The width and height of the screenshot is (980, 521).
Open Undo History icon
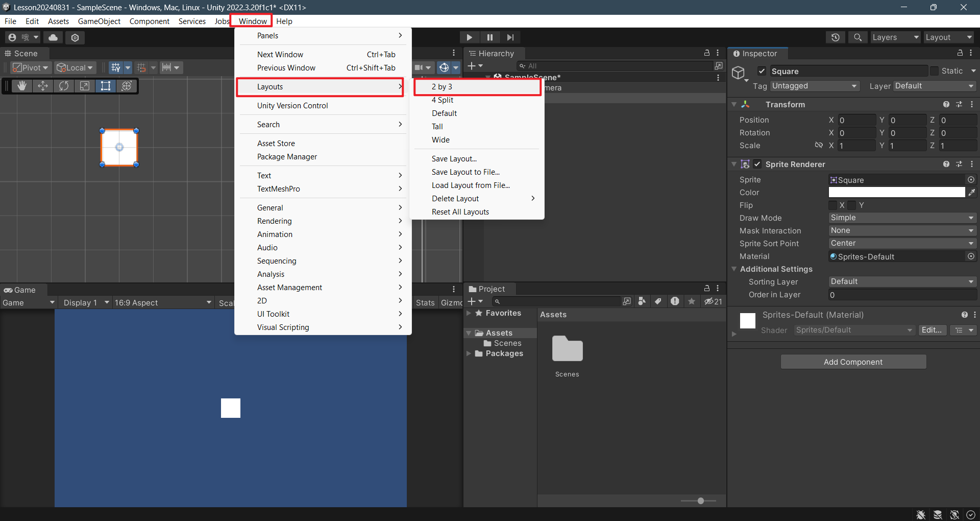836,37
